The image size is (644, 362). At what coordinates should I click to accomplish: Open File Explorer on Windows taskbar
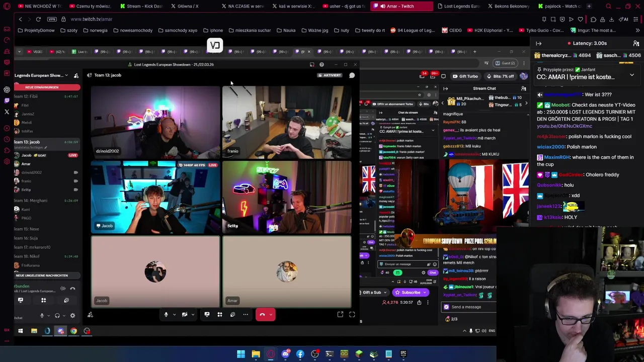pos(256,354)
